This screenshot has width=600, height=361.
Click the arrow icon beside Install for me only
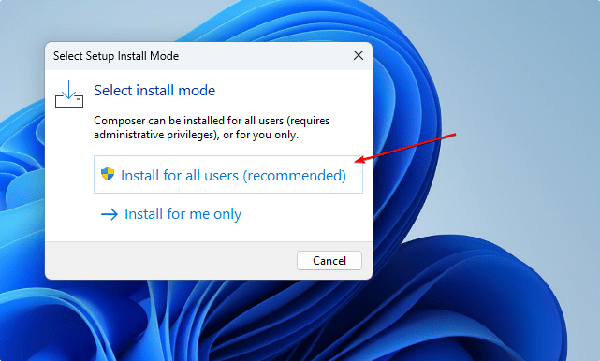pos(109,214)
